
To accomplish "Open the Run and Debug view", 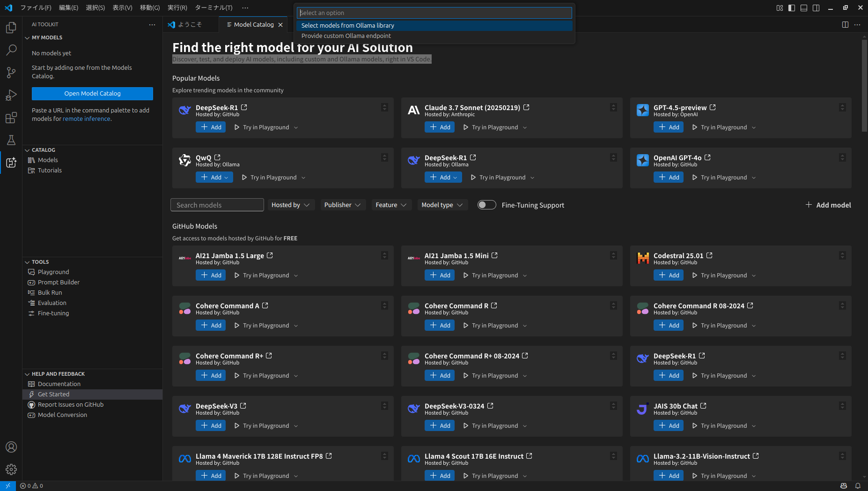I will click(x=11, y=95).
